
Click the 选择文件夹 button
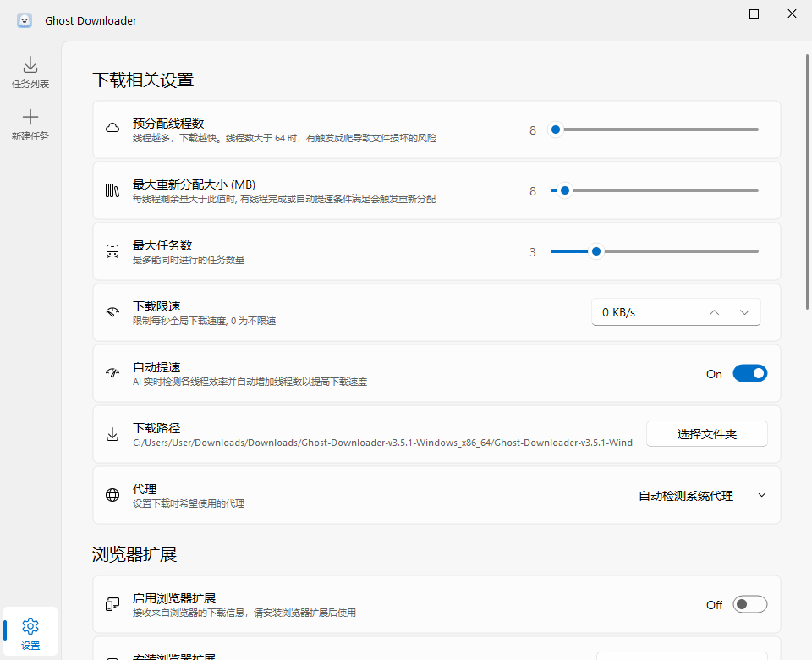click(x=706, y=434)
